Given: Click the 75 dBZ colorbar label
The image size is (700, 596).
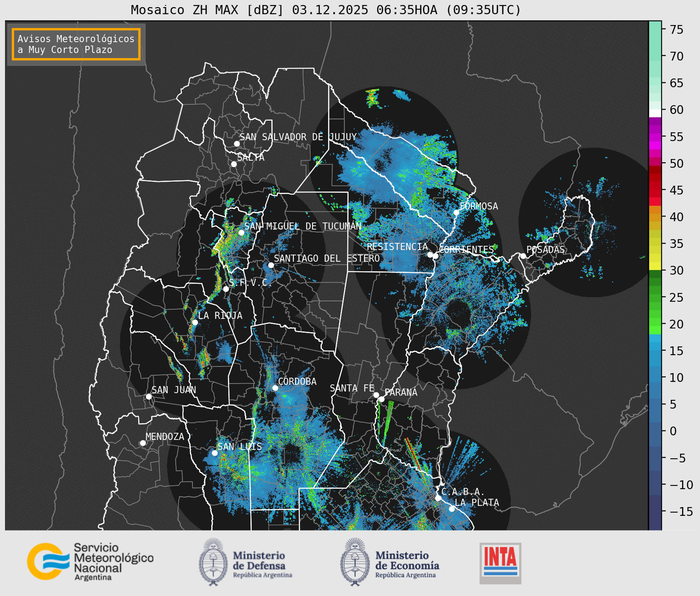Looking at the screenshot, I should tap(677, 30).
